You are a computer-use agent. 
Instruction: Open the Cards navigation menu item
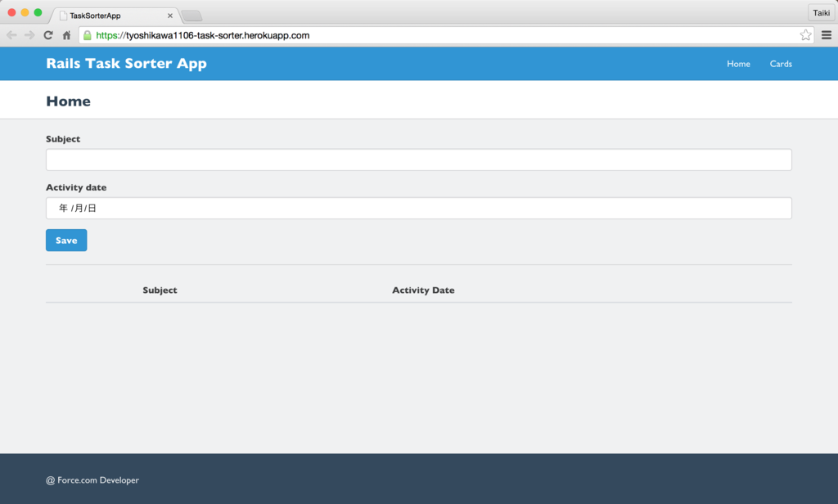point(781,63)
